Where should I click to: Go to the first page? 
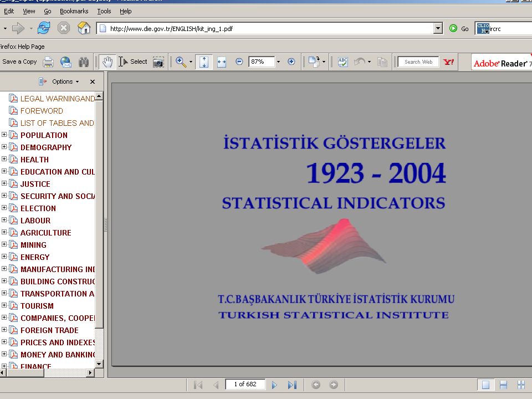tap(198, 385)
